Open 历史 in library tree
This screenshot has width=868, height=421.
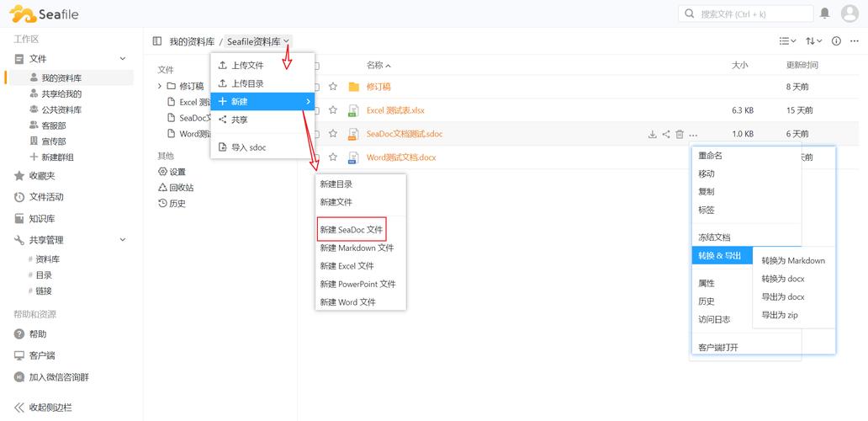(x=172, y=203)
